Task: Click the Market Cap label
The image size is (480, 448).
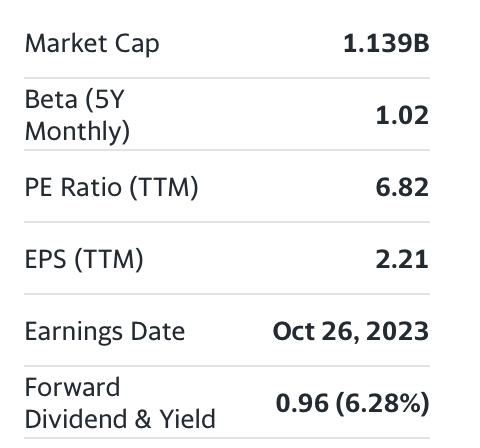Action: [92, 44]
